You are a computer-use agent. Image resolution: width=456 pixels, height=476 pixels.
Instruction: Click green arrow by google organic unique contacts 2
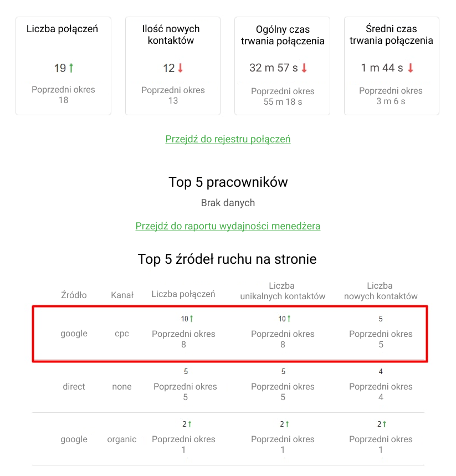(x=287, y=424)
